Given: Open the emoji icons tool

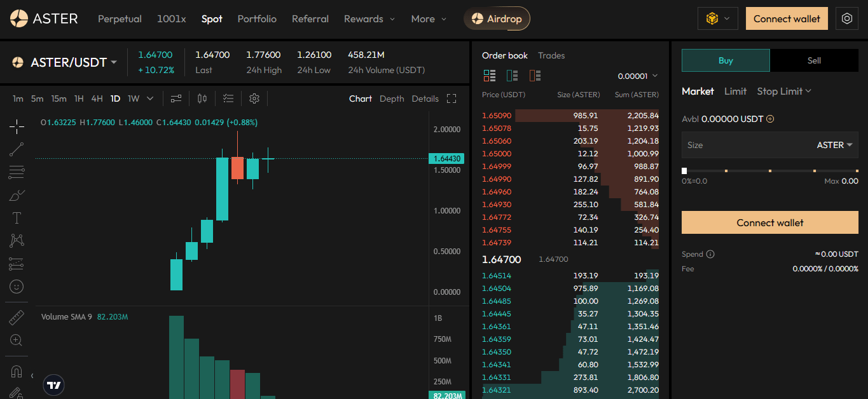Looking at the screenshot, I should pyautogui.click(x=17, y=287).
